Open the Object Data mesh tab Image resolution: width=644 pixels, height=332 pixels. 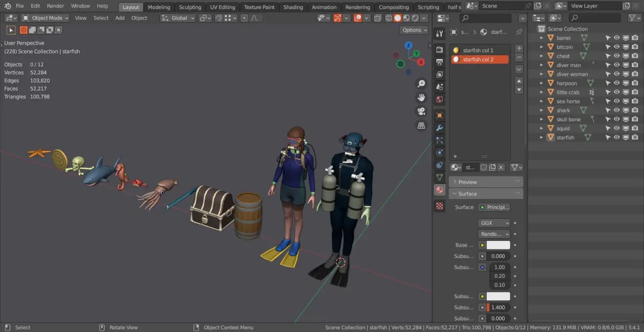[x=440, y=177]
